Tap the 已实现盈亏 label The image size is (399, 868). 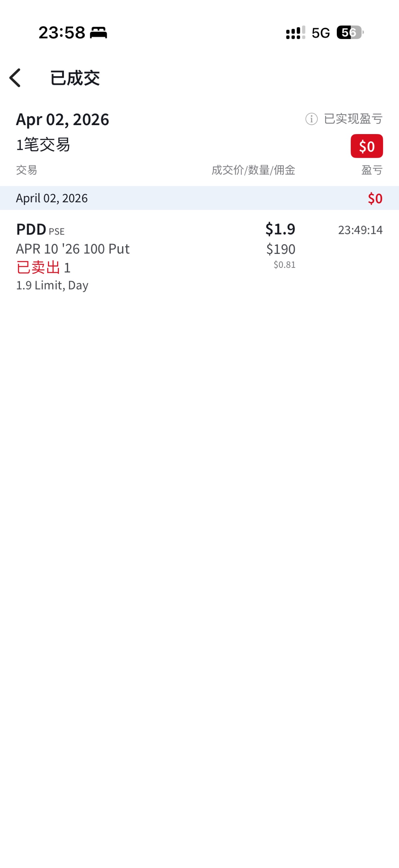click(x=353, y=119)
